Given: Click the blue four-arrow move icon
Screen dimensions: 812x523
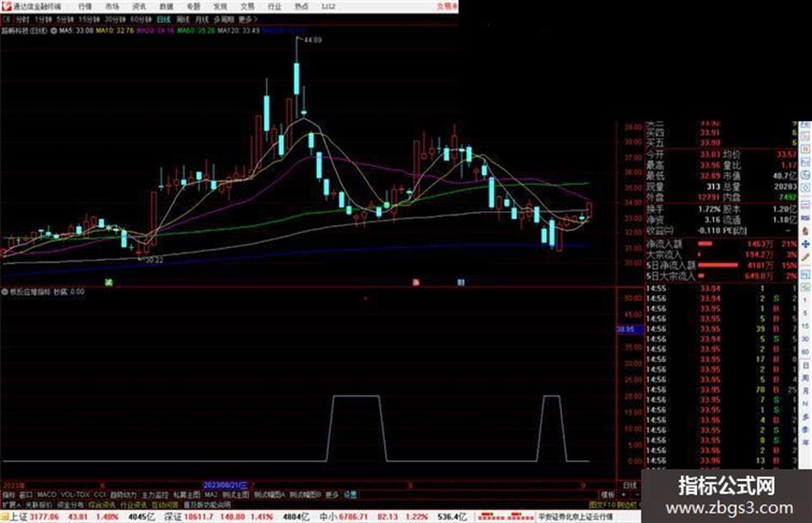Looking at the screenshot, I should click(805, 243).
